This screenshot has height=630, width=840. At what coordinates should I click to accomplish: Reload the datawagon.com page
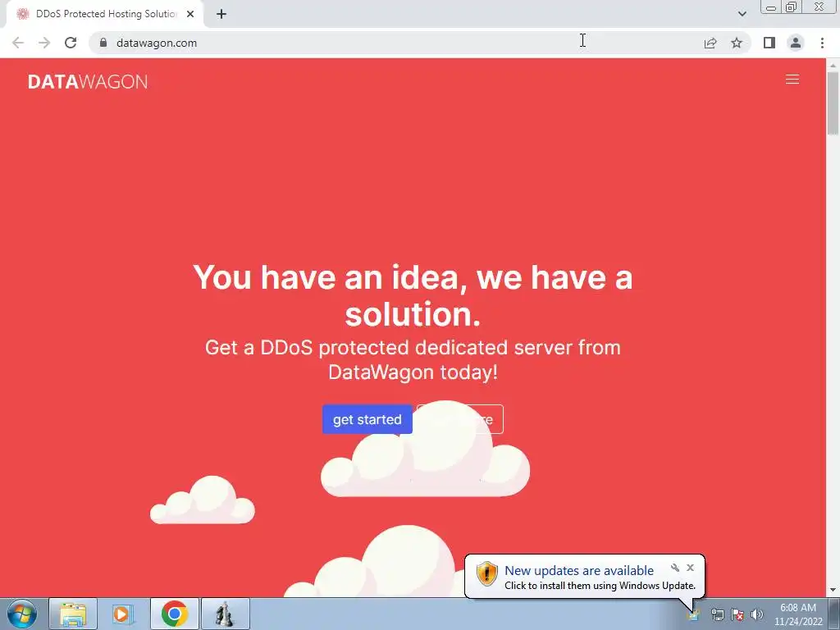click(x=71, y=43)
